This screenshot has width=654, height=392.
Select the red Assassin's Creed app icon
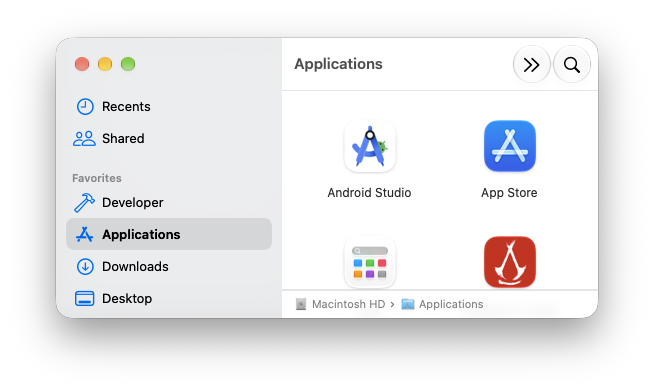click(x=510, y=262)
